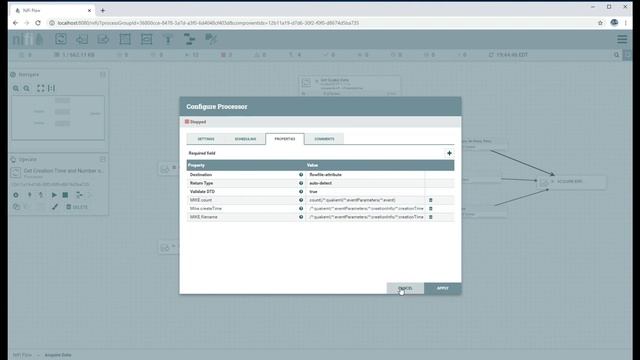
Task: Open help icon for Return Type property
Action: pos(301,183)
